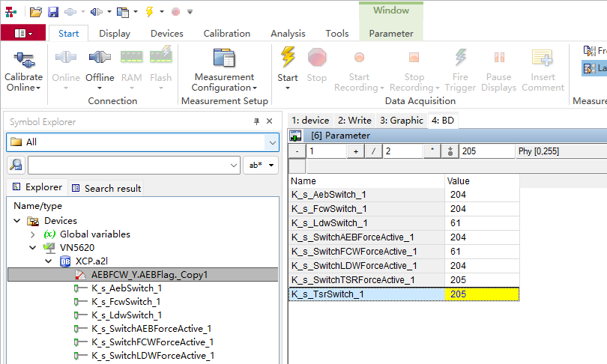Select AEBFCW_Y.AEBFlag._Copy1 tree item
This screenshot has height=364, width=607.
(149, 275)
